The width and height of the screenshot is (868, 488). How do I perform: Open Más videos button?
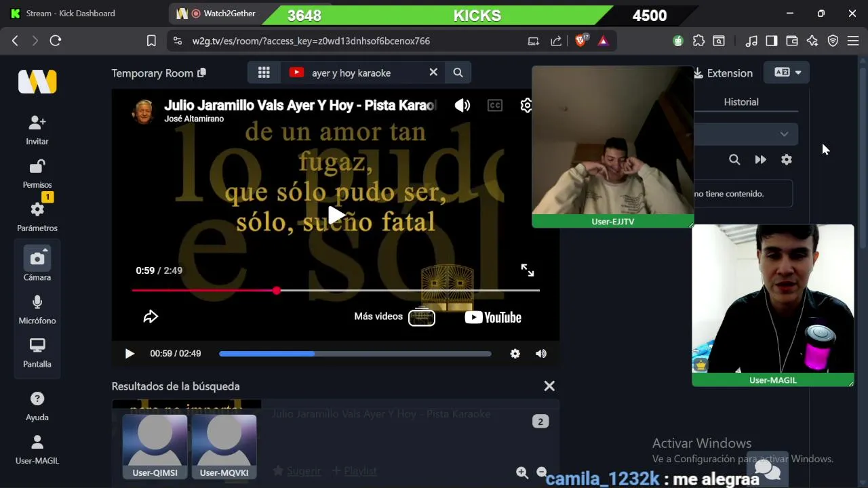pyautogui.click(x=394, y=317)
